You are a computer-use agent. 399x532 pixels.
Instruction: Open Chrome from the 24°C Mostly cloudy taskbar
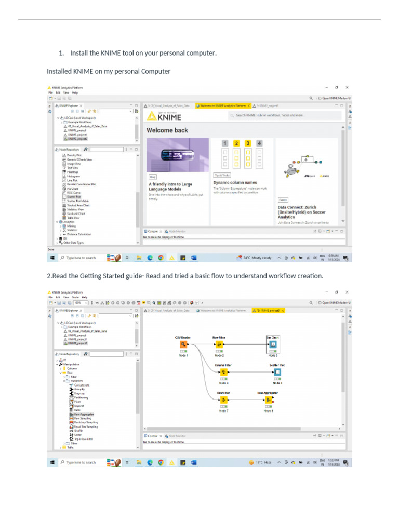161,258
